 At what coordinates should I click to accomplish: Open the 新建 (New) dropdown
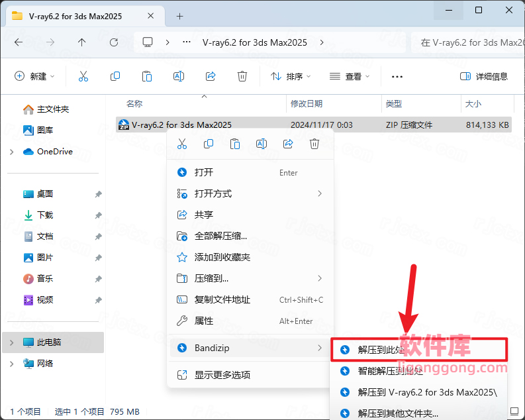point(34,76)
